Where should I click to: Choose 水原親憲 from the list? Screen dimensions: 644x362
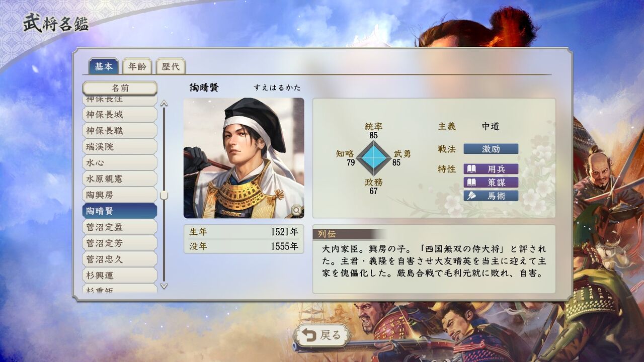coord(120,179)
